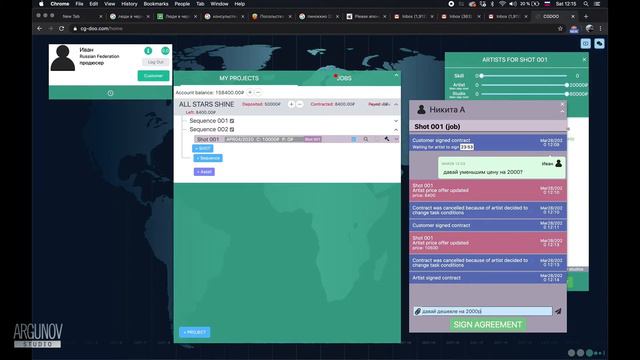Click the second green round icon in profile card
Viewport: 640px width, 360px height.
pyautogui.click(x=165, y=51)
